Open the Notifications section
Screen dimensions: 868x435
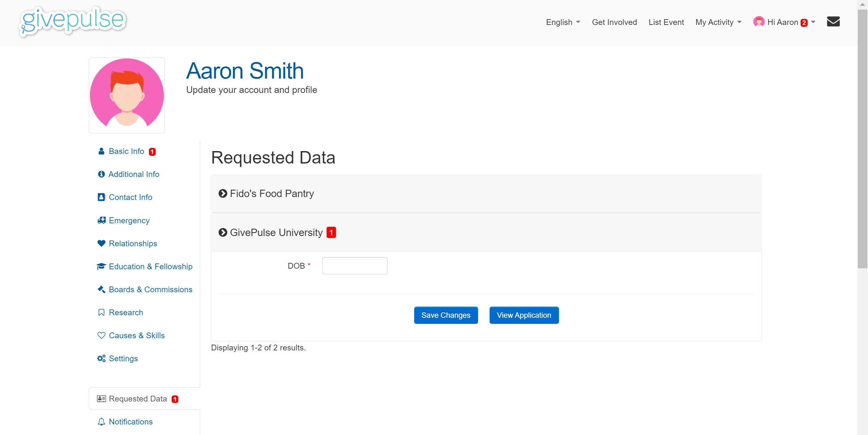coord(131,422)
